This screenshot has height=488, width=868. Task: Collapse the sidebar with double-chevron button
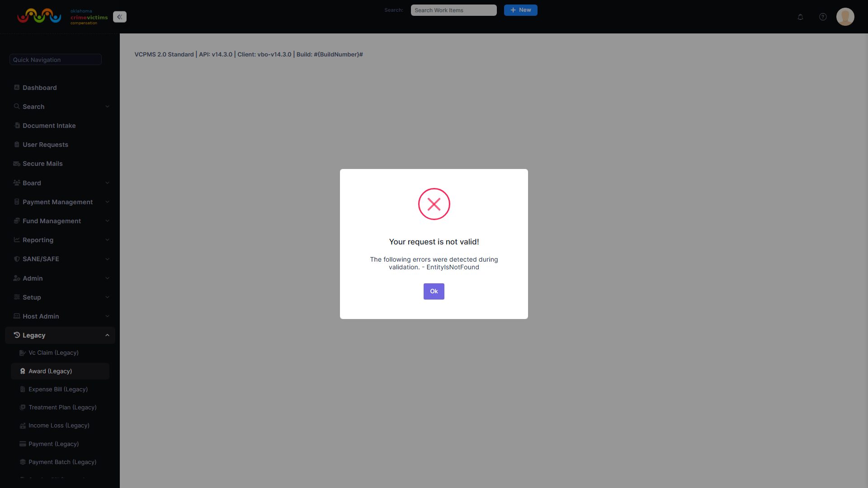pos(119,17)
